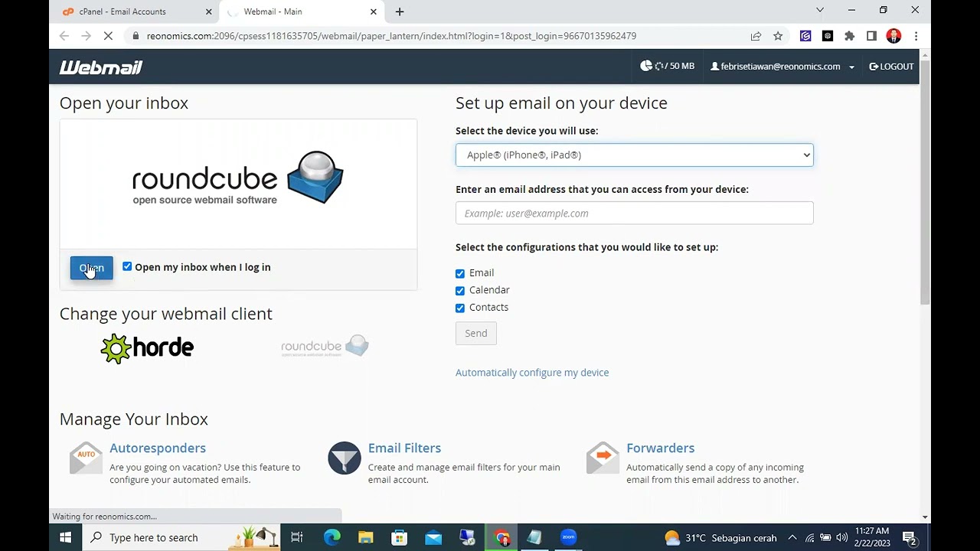The height and width of the screenshot is (551, 980).
Task: Open Mail app from taskbar
Action: [433, 537]
